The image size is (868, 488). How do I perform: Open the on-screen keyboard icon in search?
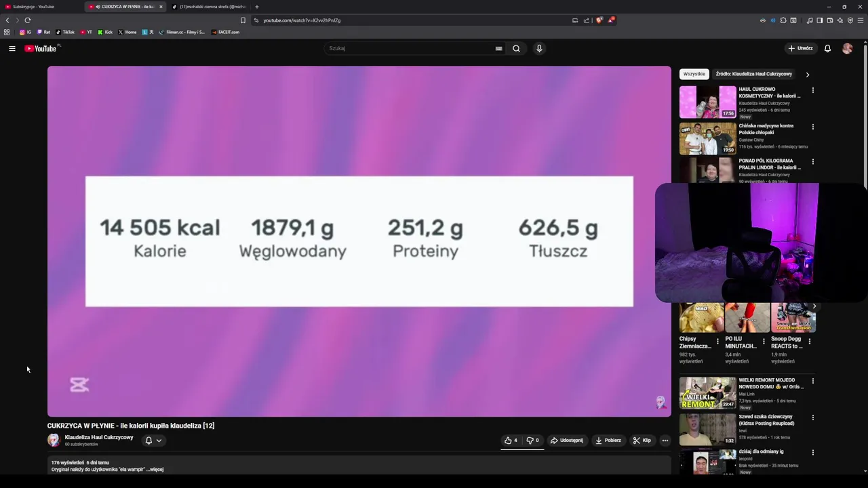pos(498,48)
